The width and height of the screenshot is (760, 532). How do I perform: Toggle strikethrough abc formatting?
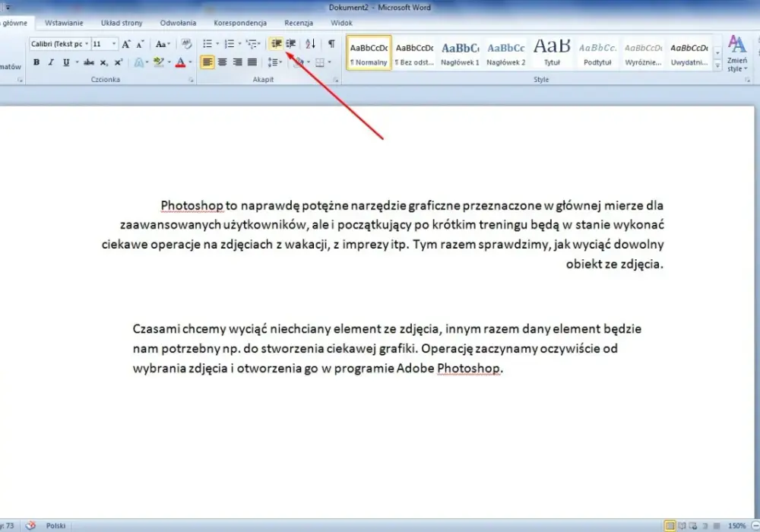click(89, 62)
